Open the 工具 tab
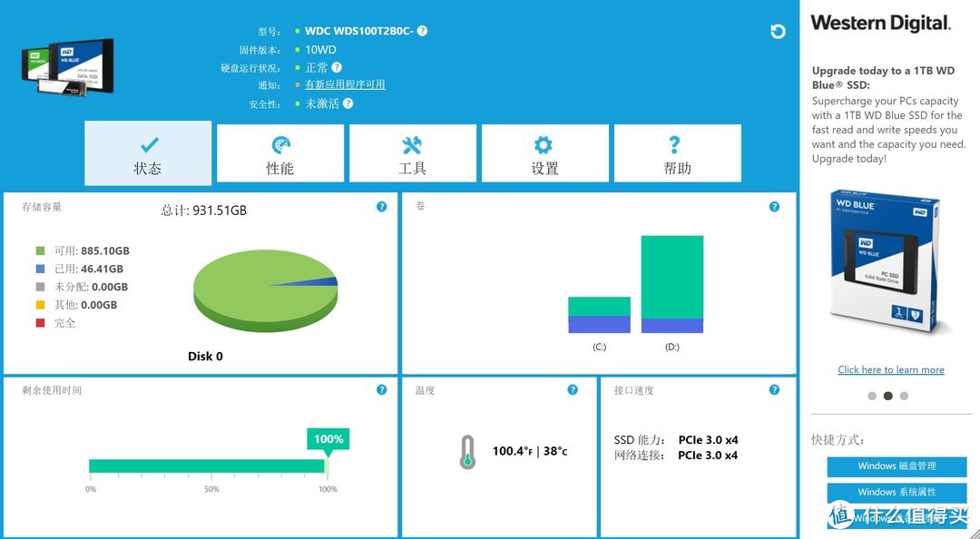The height and width of the screenshot is (539, 980). pyautogui.click(x=413, y=153)
